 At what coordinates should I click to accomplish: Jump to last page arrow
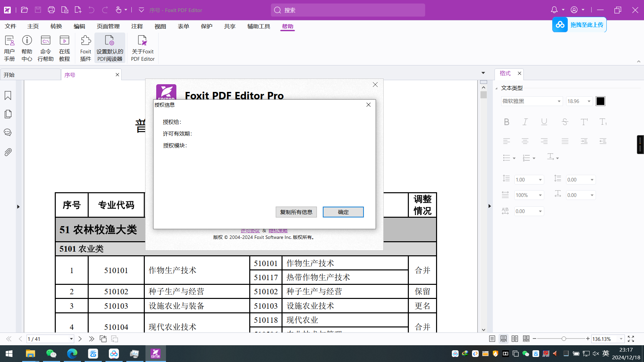click(91, 339)
